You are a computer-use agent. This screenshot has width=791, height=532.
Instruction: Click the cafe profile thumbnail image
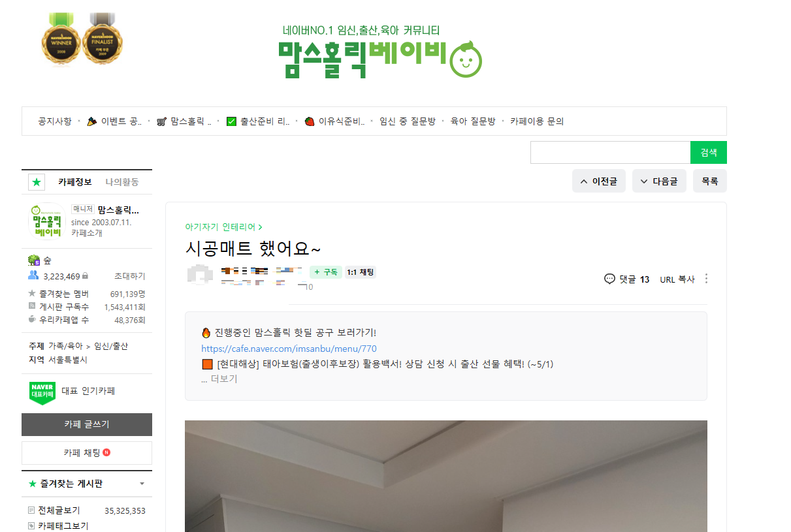48,222
